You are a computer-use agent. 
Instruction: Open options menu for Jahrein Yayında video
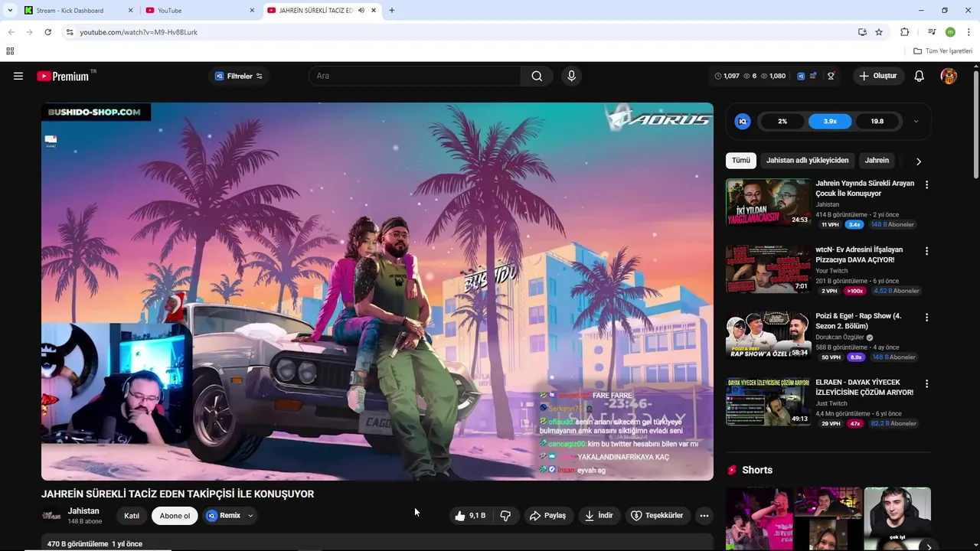click(926, 184)
